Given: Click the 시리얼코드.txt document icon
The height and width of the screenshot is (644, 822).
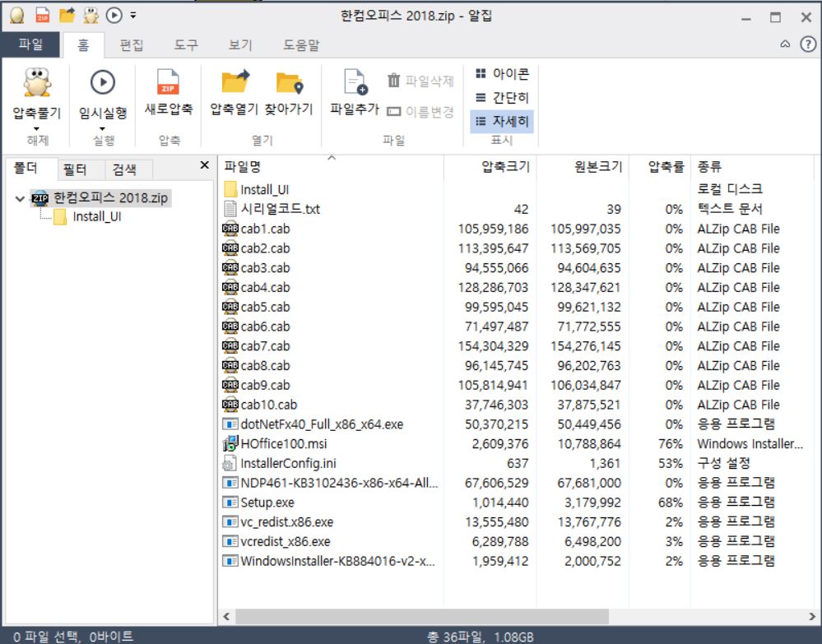Looking at the screenshot, I should [230, 209].
